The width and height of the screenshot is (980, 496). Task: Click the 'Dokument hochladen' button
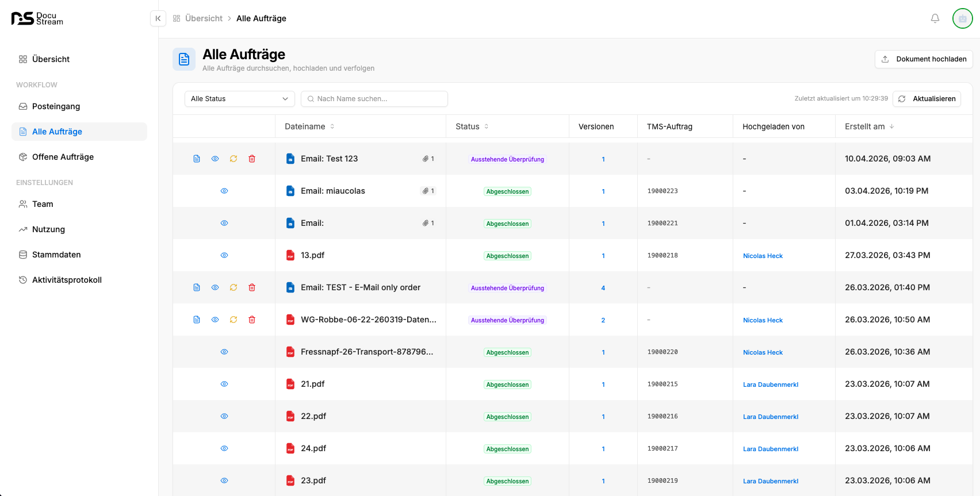pos(924,59)
